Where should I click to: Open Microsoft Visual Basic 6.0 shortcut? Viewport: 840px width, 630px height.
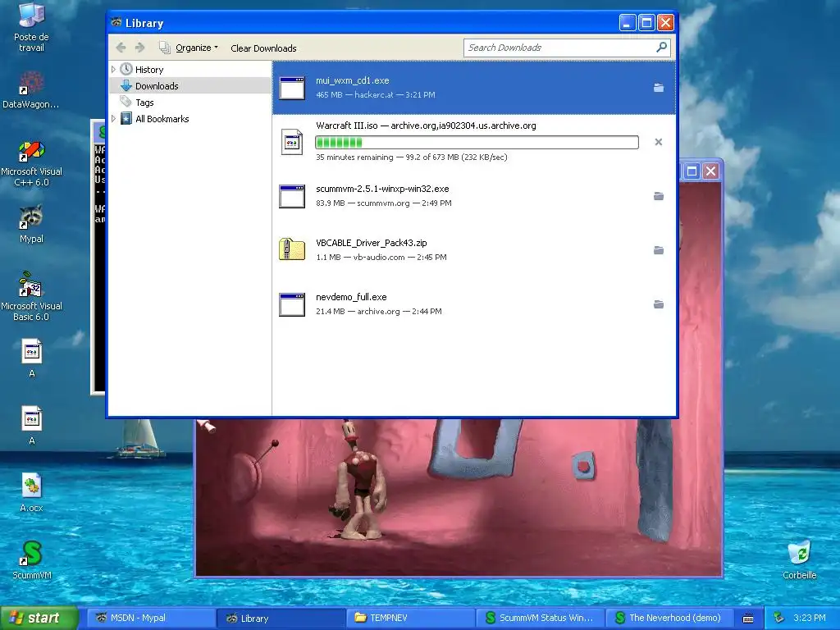[31, 296]
